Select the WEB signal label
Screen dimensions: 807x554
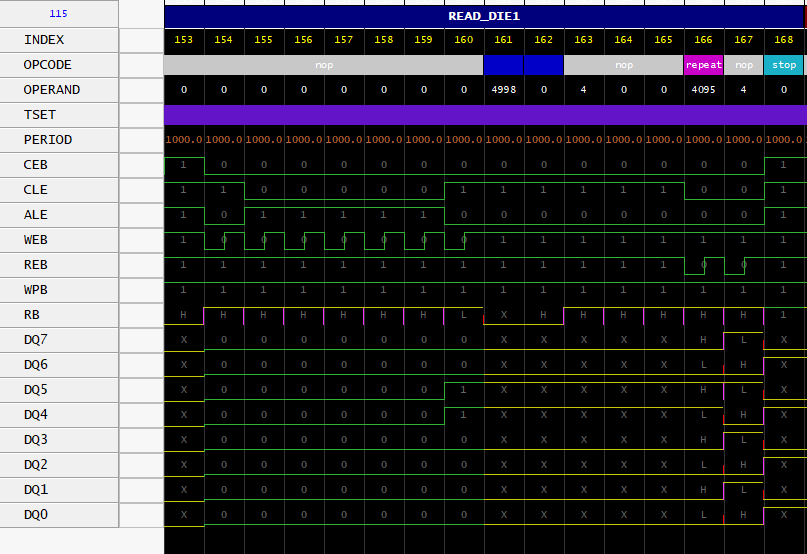point(59,239)
